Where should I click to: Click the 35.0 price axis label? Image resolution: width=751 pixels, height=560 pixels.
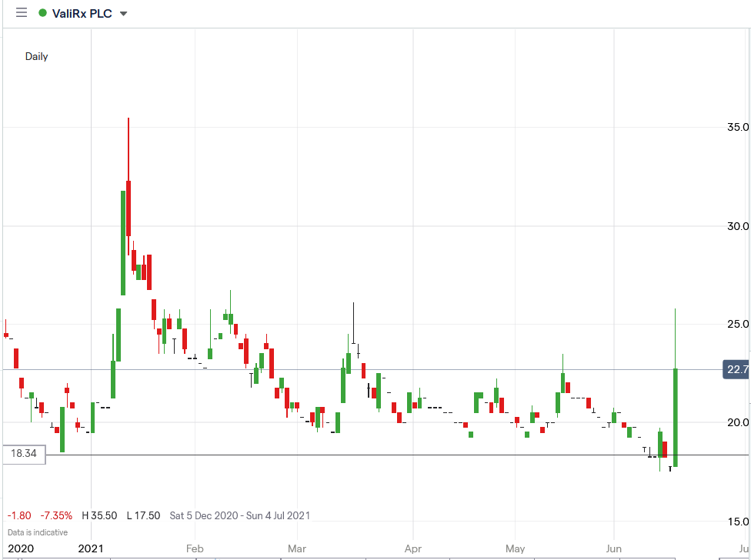(x=738, y=127)
